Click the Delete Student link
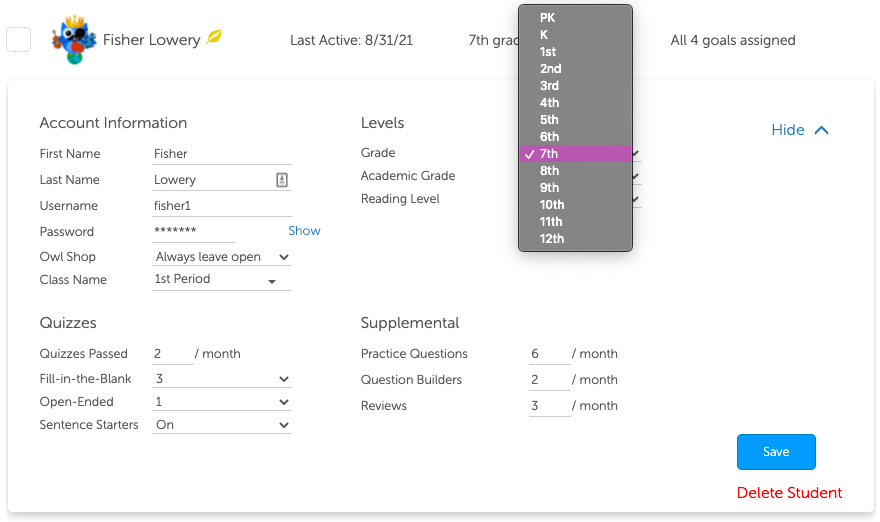Viewport: 880px width, 522px height. pos(789,493)
